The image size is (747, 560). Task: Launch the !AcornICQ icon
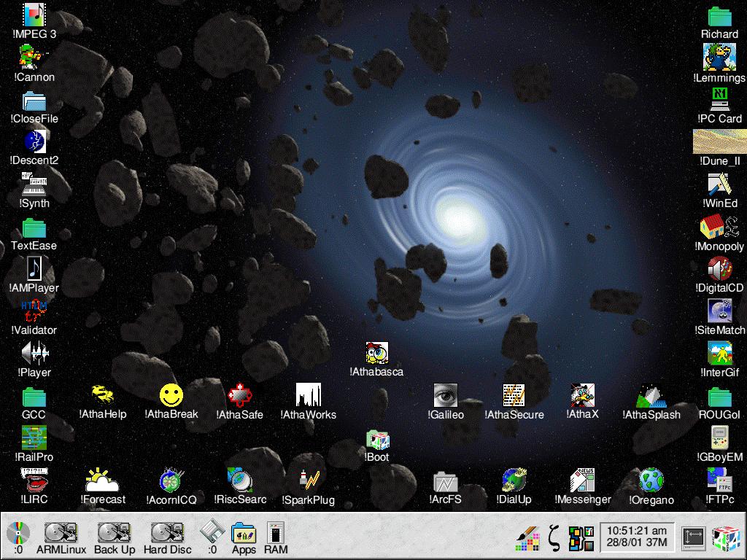click(x=171, y=480)
